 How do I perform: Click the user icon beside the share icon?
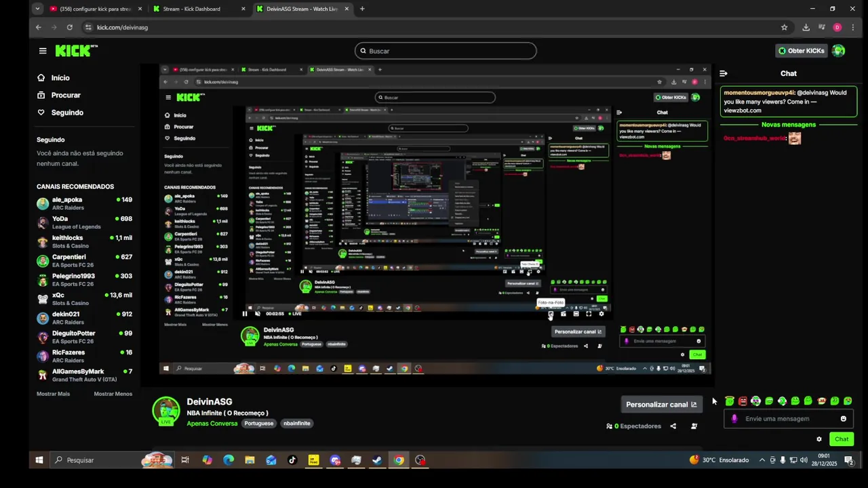pyautogui.click(x=694, y=426)
